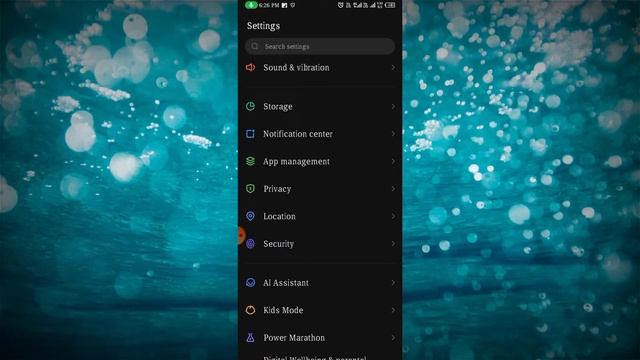Click the App management layers icon
Screen dimensions: 640x360
point(250,161)
